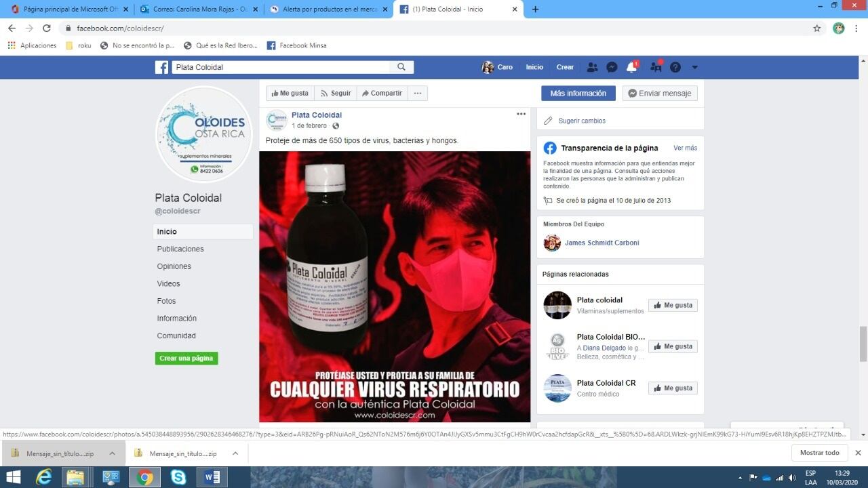Open the account settings caret dropdown

click(694, 66)
